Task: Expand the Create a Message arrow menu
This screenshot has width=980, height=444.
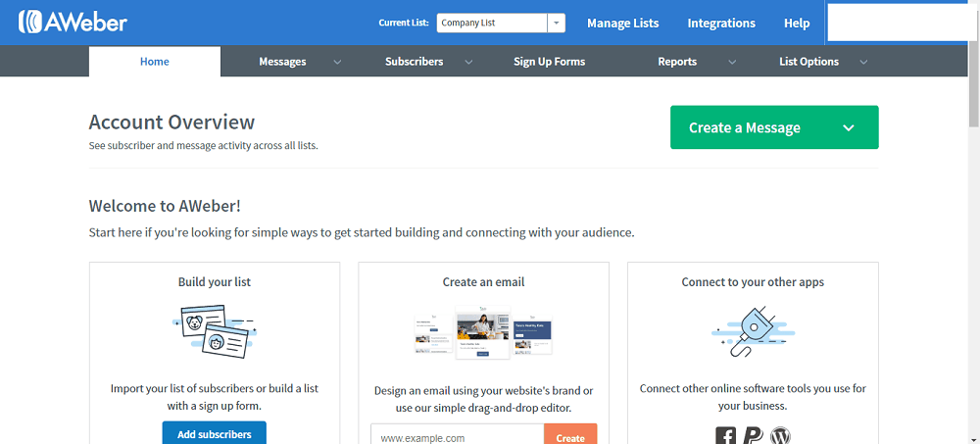Action: [x=849, y=127]
